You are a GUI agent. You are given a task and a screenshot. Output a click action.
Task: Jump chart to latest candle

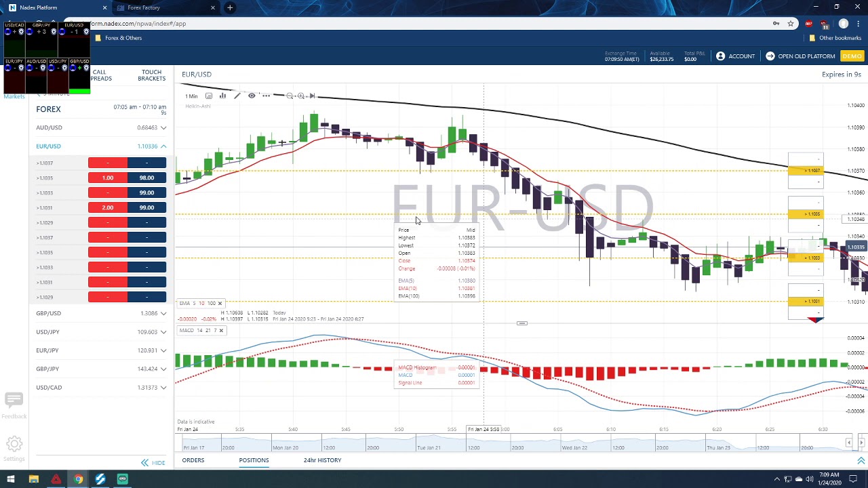coord(312,96)
